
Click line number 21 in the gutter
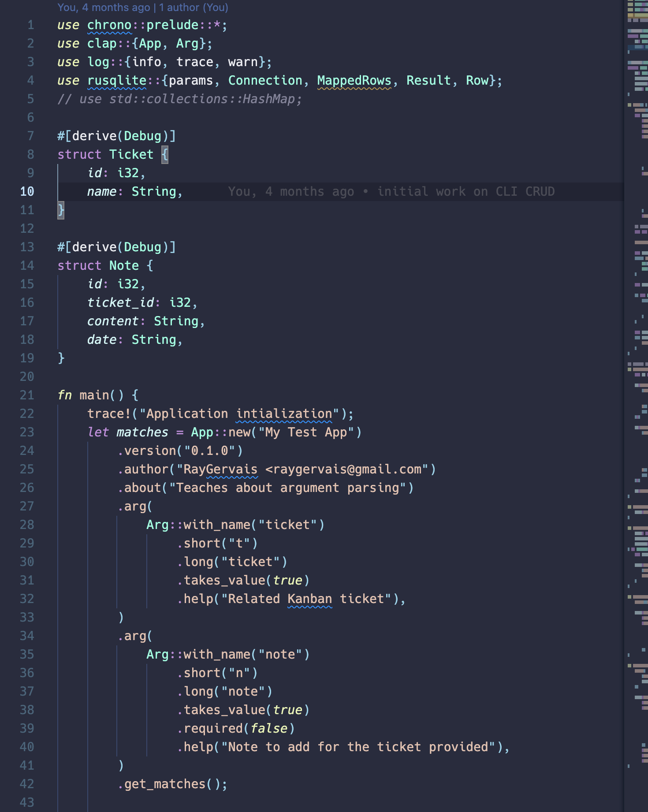[x=27, y=395]
